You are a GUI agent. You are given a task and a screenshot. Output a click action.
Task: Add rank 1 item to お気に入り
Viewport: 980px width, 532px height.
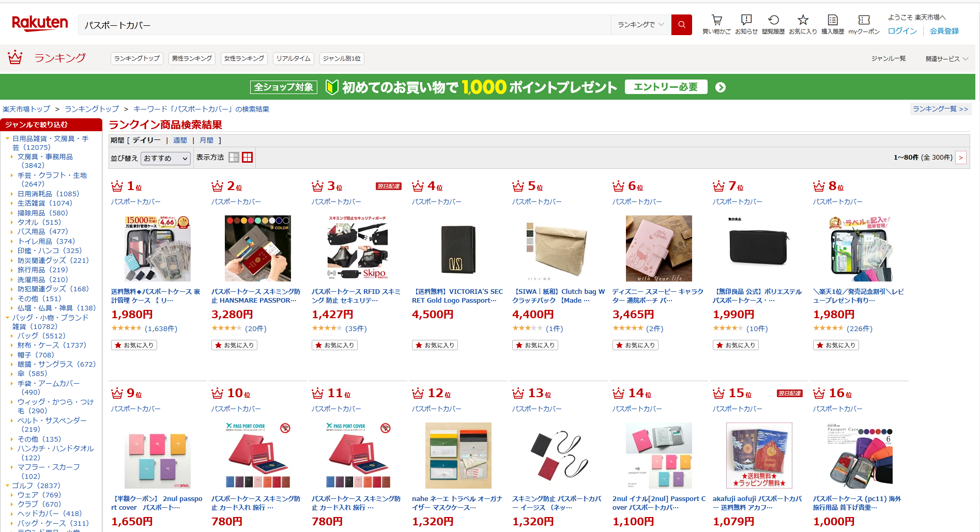(134, 345)
